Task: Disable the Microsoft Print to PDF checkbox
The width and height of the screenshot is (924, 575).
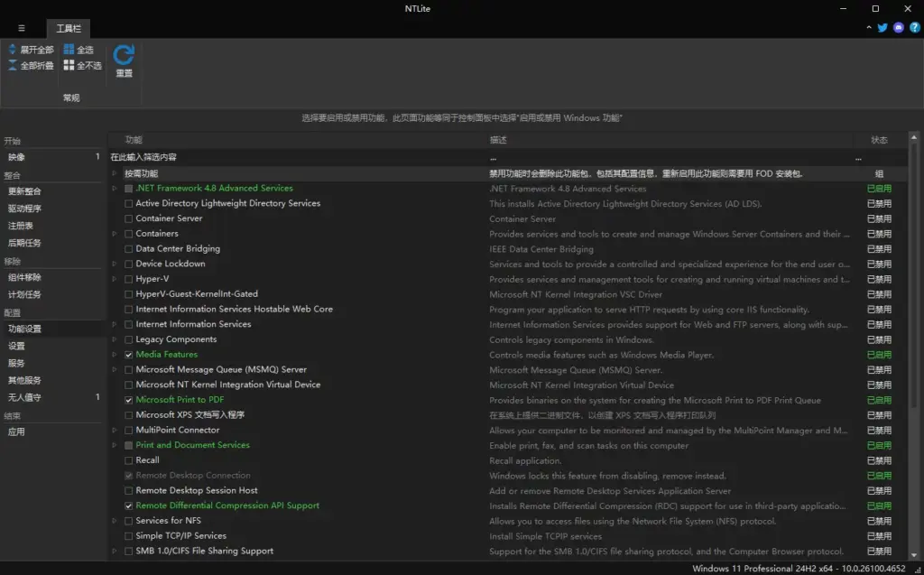Action: click(128, 400)
